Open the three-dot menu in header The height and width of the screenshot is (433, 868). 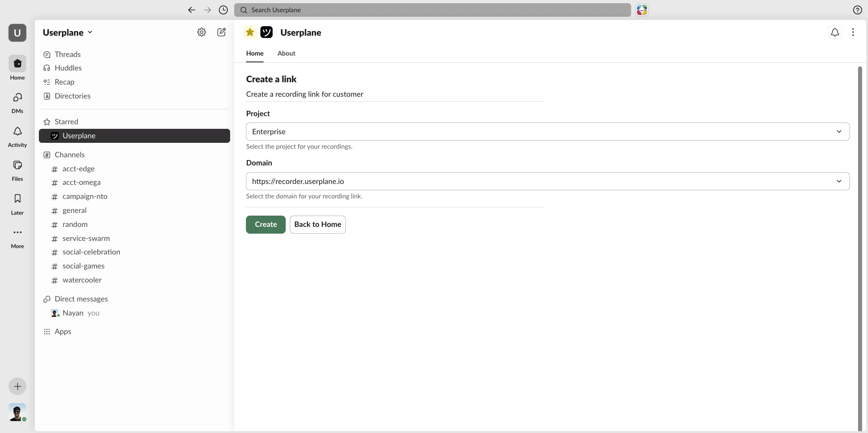coord(853,32)
